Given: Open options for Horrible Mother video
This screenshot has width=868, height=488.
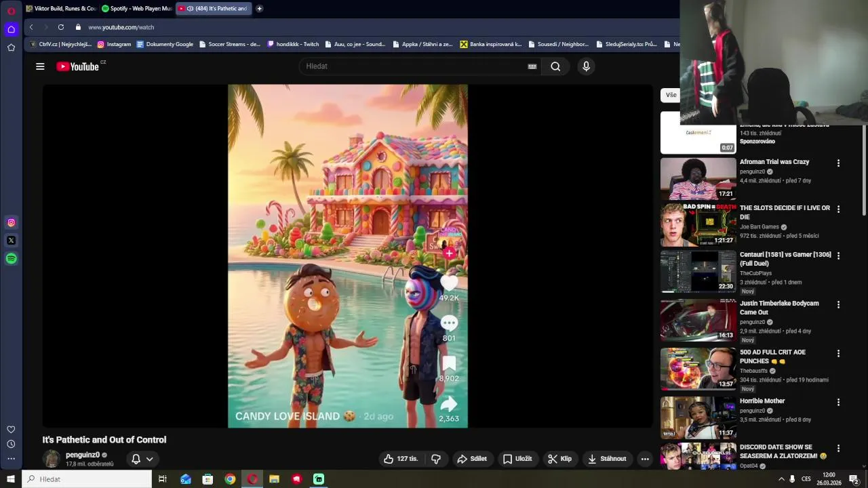Looking at the screenshot, I should coord(838,403).
